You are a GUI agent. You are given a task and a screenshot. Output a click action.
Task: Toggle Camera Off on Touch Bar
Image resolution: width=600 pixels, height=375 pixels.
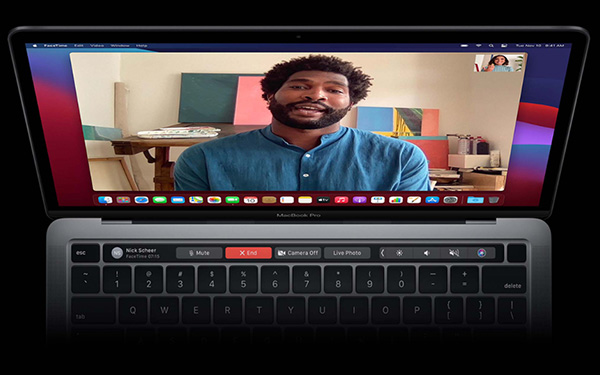[298, 253]
